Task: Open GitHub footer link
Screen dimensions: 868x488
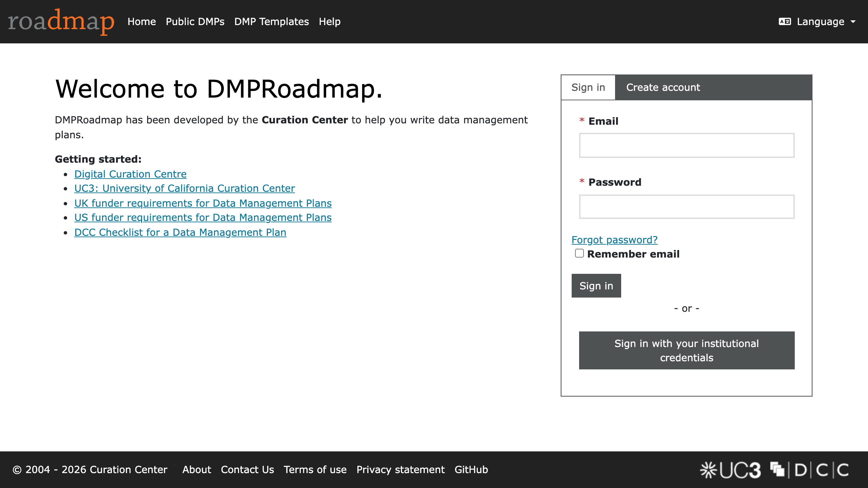Action: (471, 470)
